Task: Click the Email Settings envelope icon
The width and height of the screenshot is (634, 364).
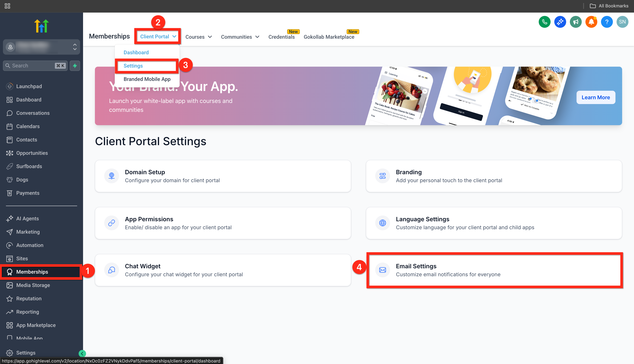Action: 382,270
